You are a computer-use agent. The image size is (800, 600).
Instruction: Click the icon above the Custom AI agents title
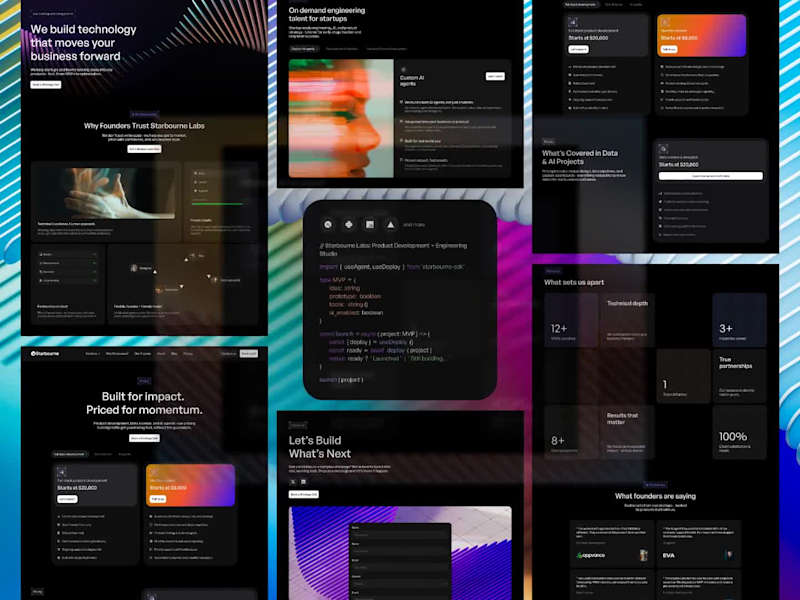tap(404, 69)
